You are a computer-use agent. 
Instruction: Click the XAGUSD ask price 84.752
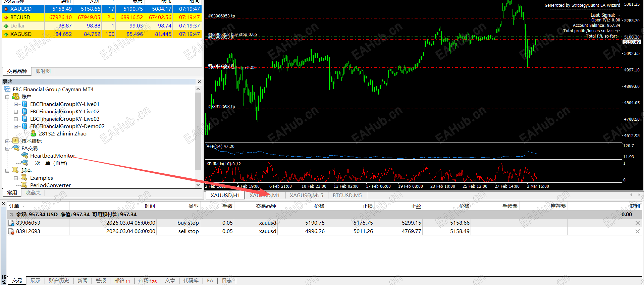92,34
